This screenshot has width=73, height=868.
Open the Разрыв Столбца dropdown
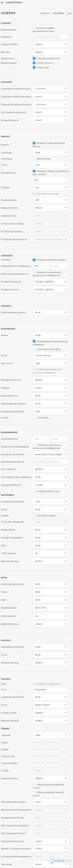coord(51,44)
